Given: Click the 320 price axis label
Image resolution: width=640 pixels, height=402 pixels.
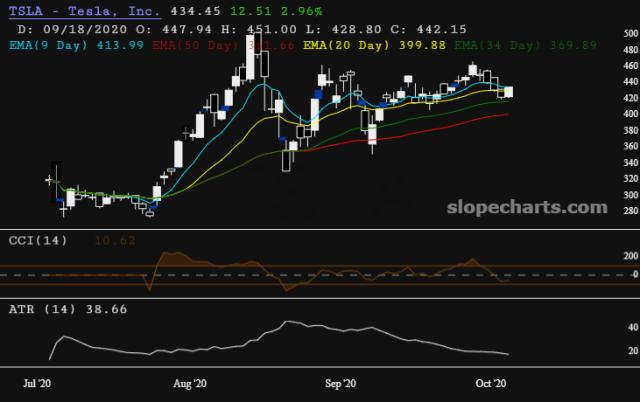Looking at the screenshot, I should (x=631, y=178).
